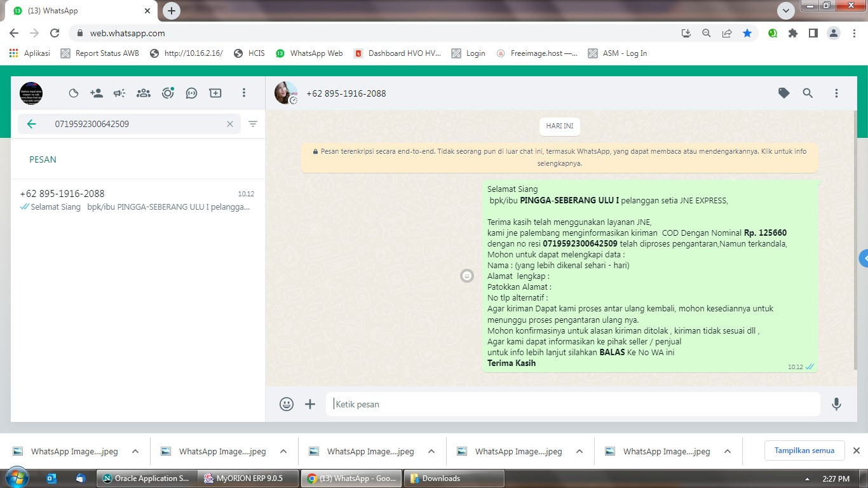
Task: Open the +62 895-1916-2088 search result
Action: tap(138, 200)
